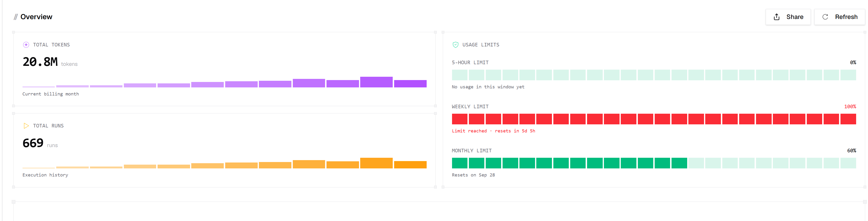Click the circular refresh arrow icon
Viewport: 868px width, 221px height.
825,17
